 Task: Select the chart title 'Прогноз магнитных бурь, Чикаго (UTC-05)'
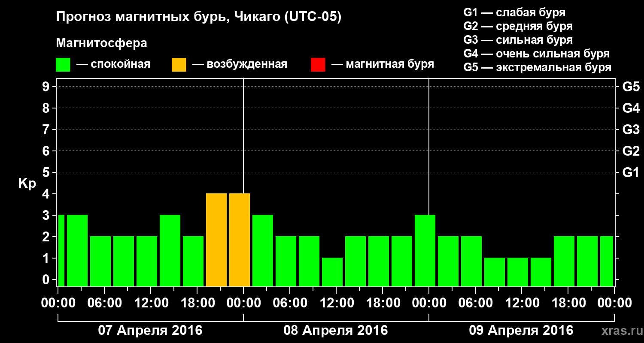(x=199, y=18)
